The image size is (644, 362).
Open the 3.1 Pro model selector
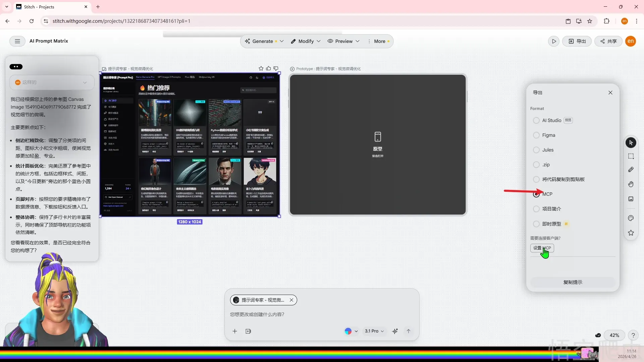(x=374, y=331)
